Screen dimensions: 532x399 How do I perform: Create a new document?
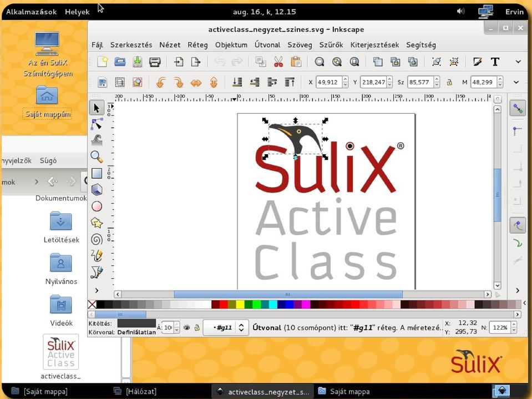pos(103,62)
